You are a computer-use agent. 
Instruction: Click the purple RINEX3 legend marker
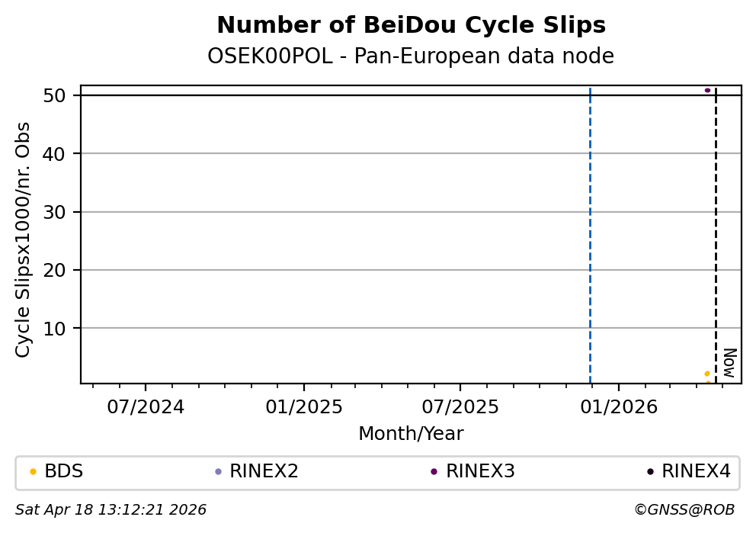click(x=434, y=471)
